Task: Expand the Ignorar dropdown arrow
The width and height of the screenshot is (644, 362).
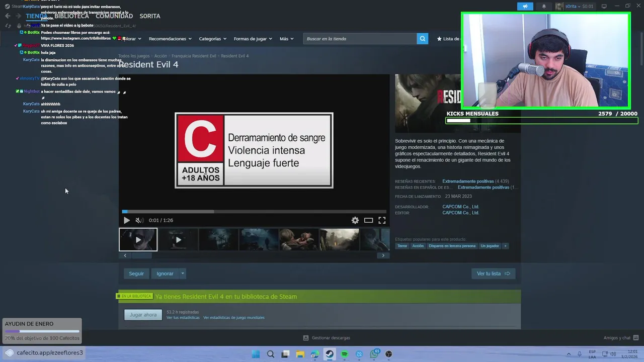Action: coord(183,274)
